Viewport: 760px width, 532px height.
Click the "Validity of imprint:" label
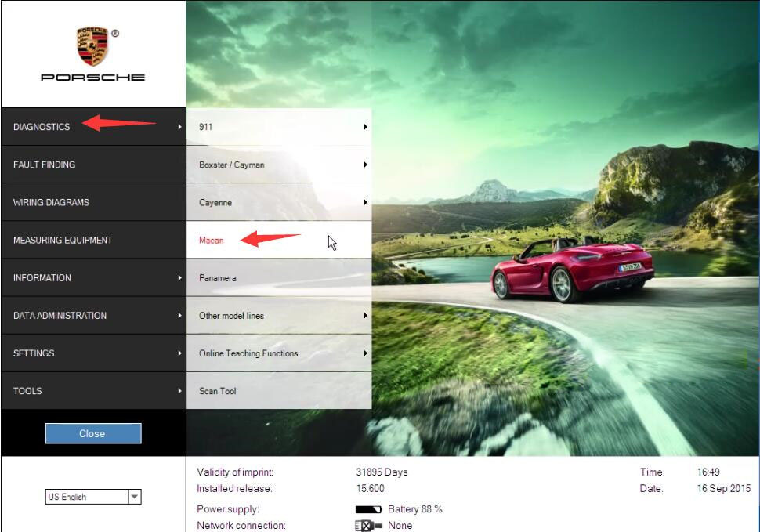point(235,472)
